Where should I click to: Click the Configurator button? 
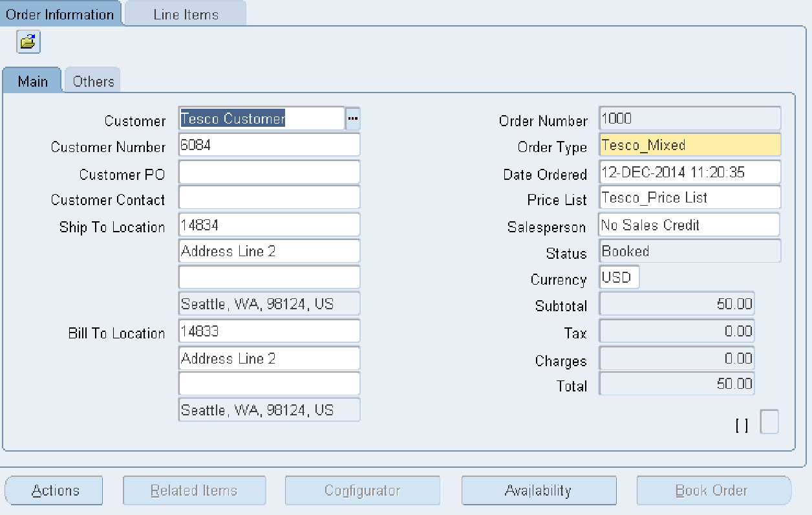(362, 490)
